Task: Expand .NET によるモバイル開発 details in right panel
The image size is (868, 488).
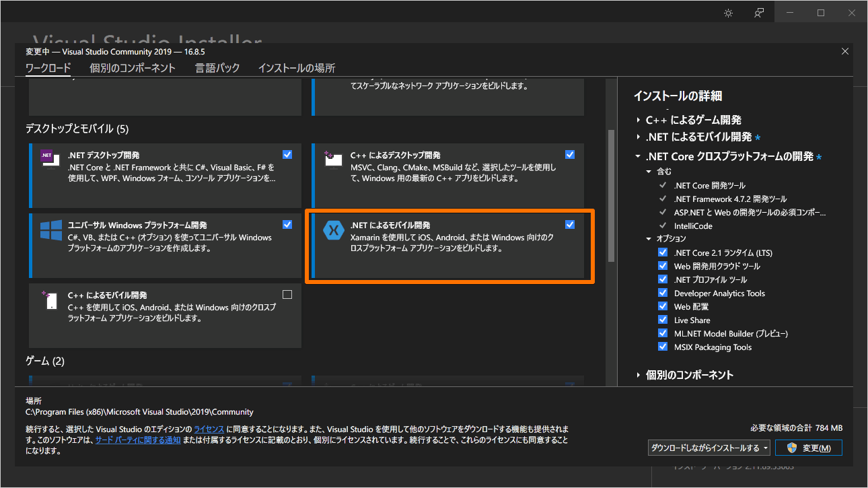Action: 639,137
